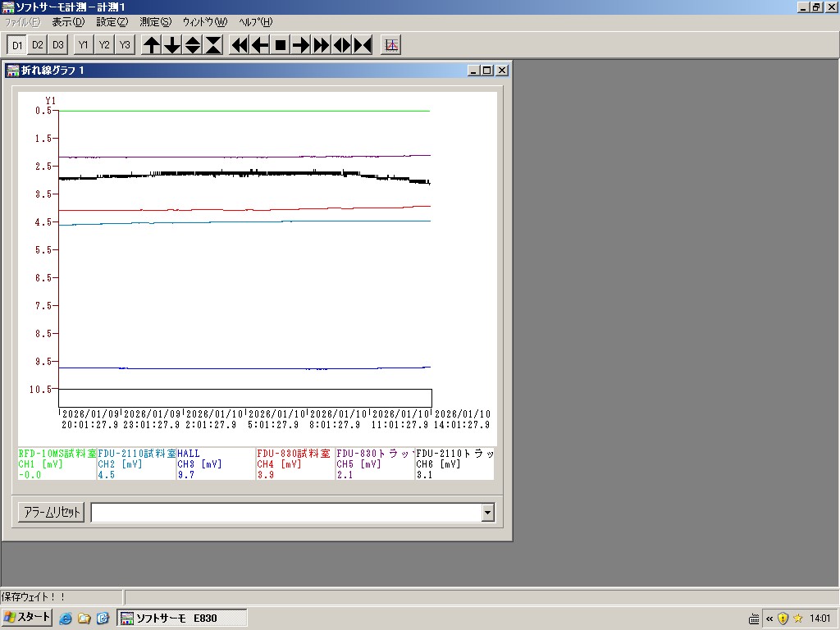Click the CH4 FDU-830 red channel legend
The width and height of the screenshot is (840, 630).
pos(294,463)
